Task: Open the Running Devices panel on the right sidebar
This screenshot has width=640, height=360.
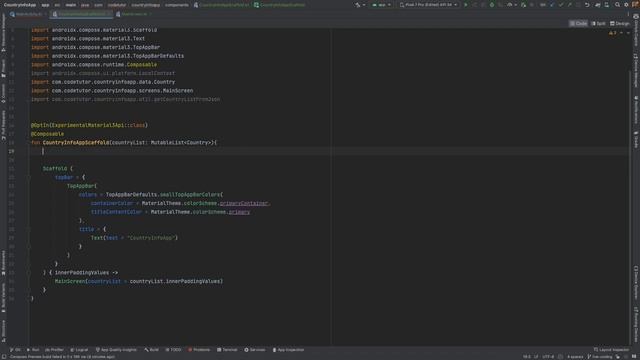Action: 636,324
